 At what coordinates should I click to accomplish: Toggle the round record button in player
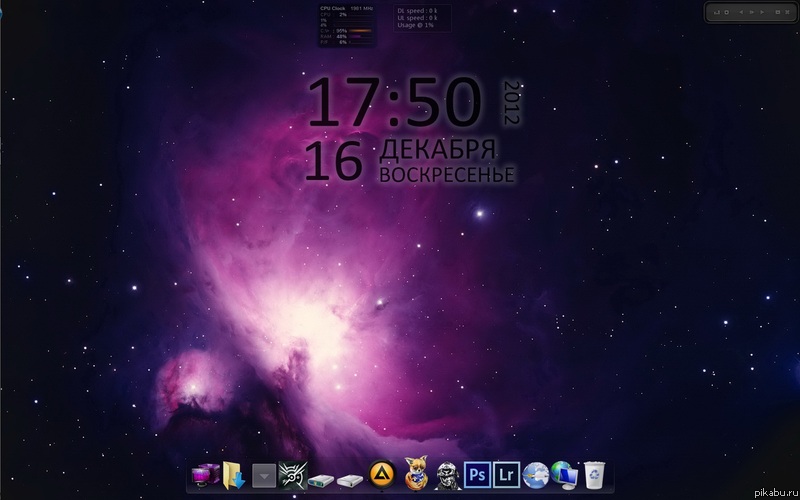pyautogui.click(x=727, y=12)
